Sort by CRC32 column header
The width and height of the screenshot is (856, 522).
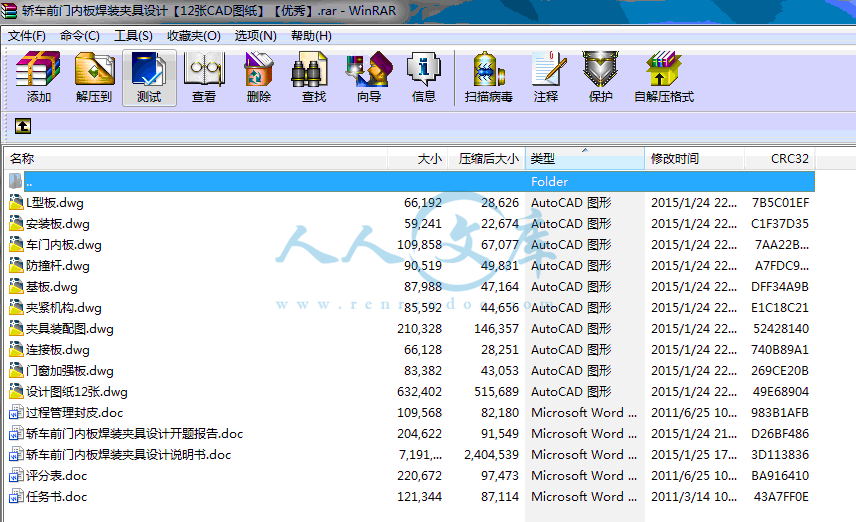[780, 158]
